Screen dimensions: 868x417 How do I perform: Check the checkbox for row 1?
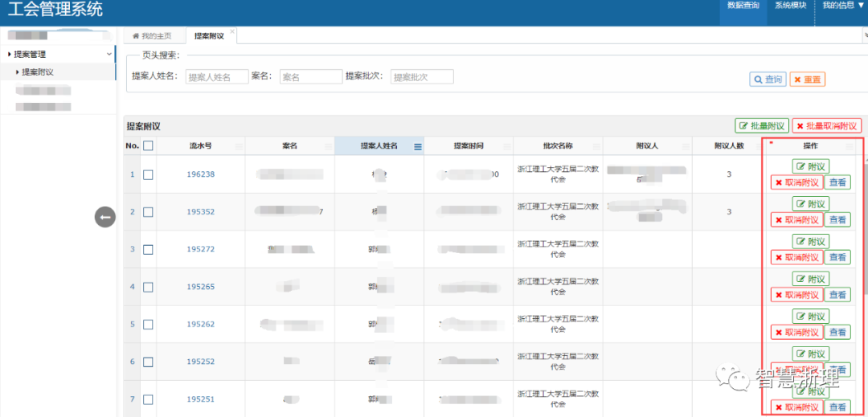pyautogui.click(x=148, y=174)
